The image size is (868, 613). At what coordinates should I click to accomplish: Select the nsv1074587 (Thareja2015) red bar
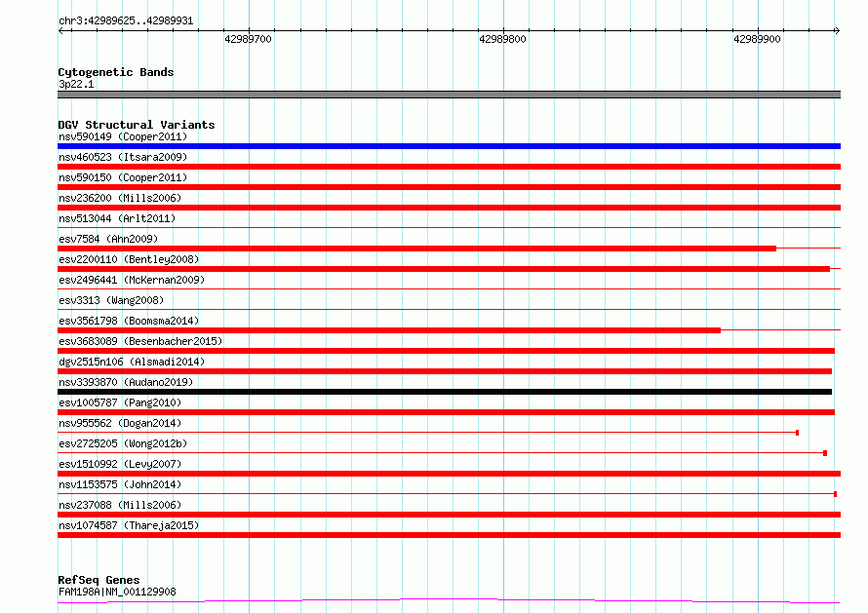coord(449,535)
